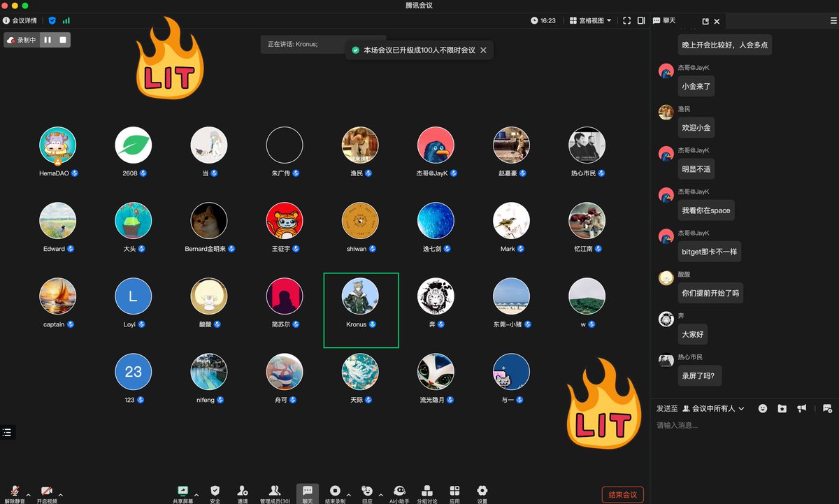Click megaphone announcement icon in chat
This screenshot has height=504, width=839.
click(x=802, y=408)
